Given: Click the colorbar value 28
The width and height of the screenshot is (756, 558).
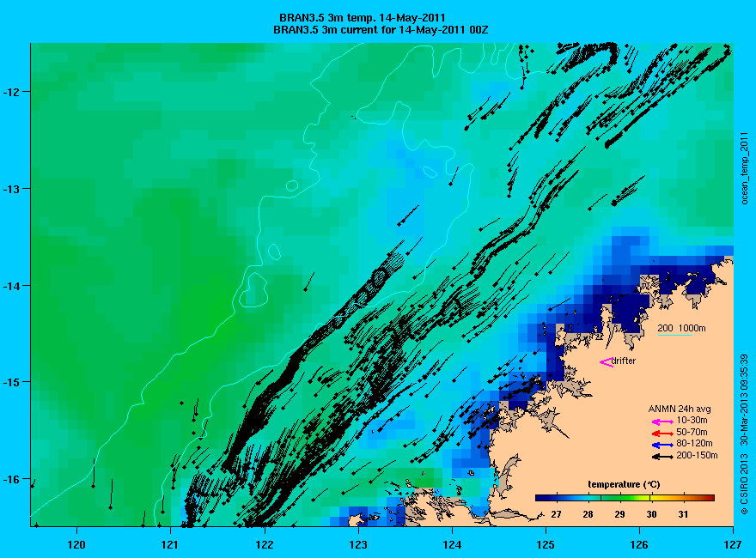Looking at the screenshot, I should tap(588, 514).
